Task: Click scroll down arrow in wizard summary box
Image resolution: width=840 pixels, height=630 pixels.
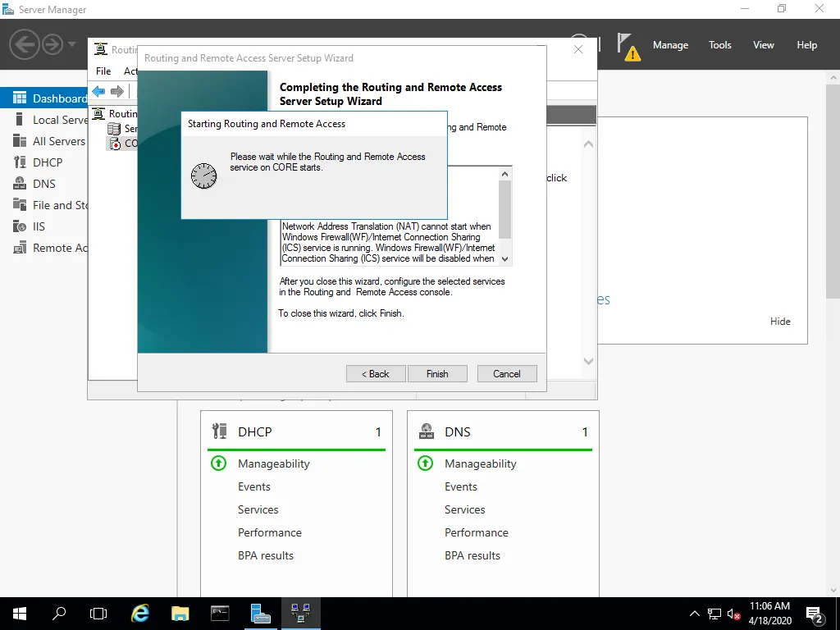Action: click(x=504, y=258)
